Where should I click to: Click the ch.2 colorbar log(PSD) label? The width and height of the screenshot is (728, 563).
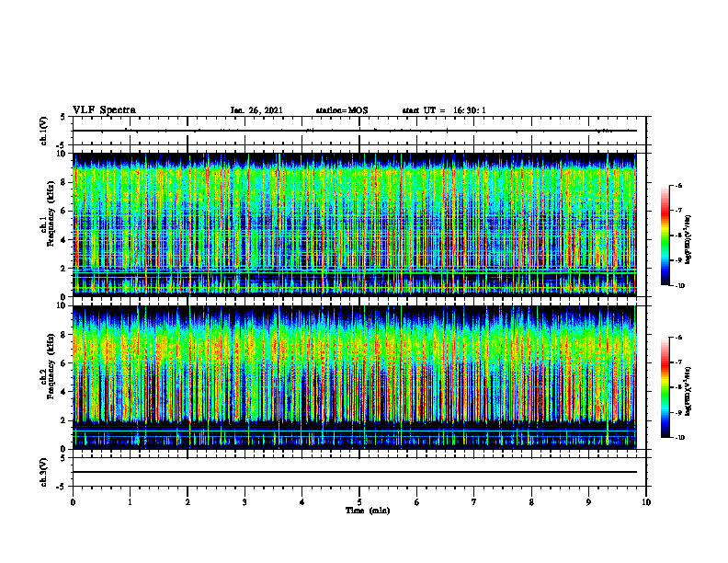[x=688, y=392]
